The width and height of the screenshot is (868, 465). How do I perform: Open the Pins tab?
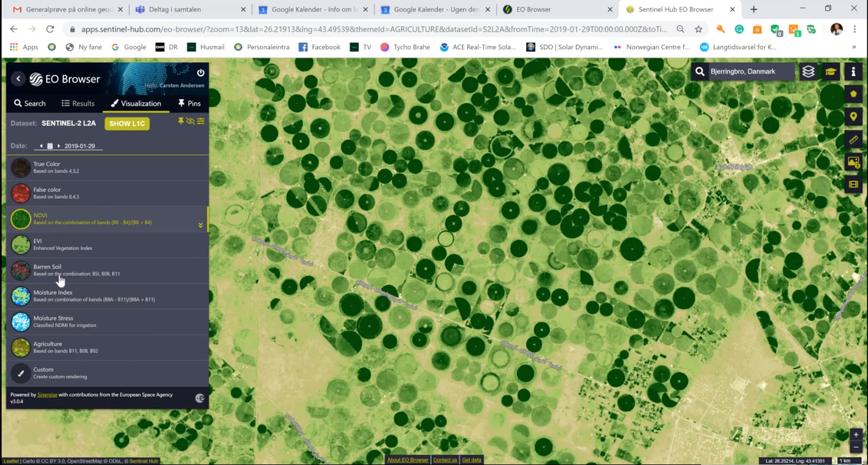pyautogui.click(x=189, y=103)
